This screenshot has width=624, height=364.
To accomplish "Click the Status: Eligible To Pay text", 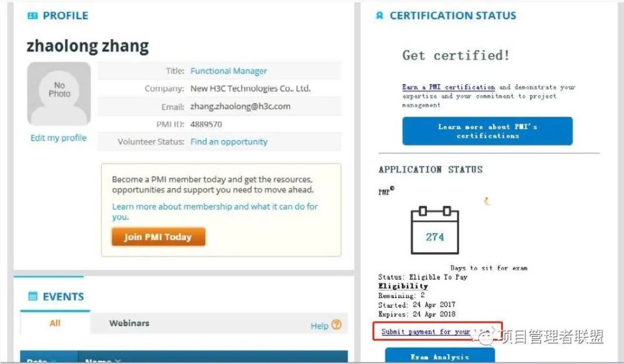I will click(422, 277).
